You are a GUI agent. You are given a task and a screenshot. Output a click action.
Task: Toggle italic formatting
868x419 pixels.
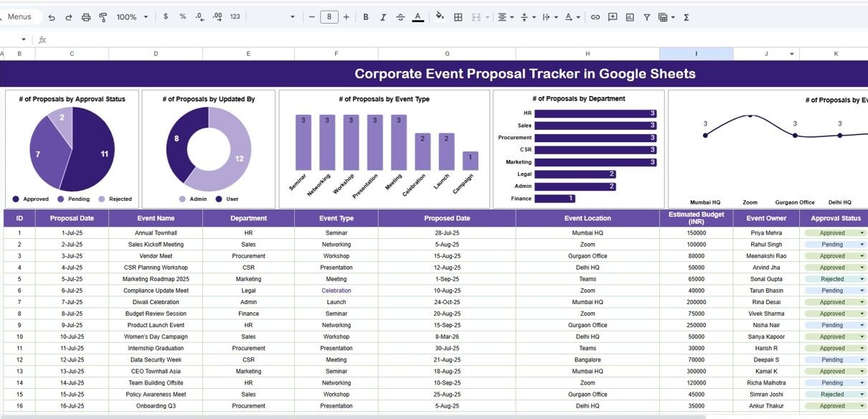pyautogui.click(x=383, y=17)
